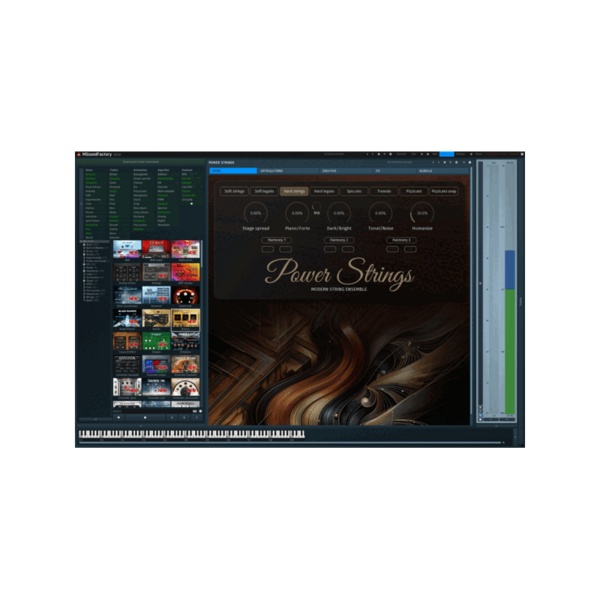Open the Cinematic pad instrument thumbnail

point(156,387)
